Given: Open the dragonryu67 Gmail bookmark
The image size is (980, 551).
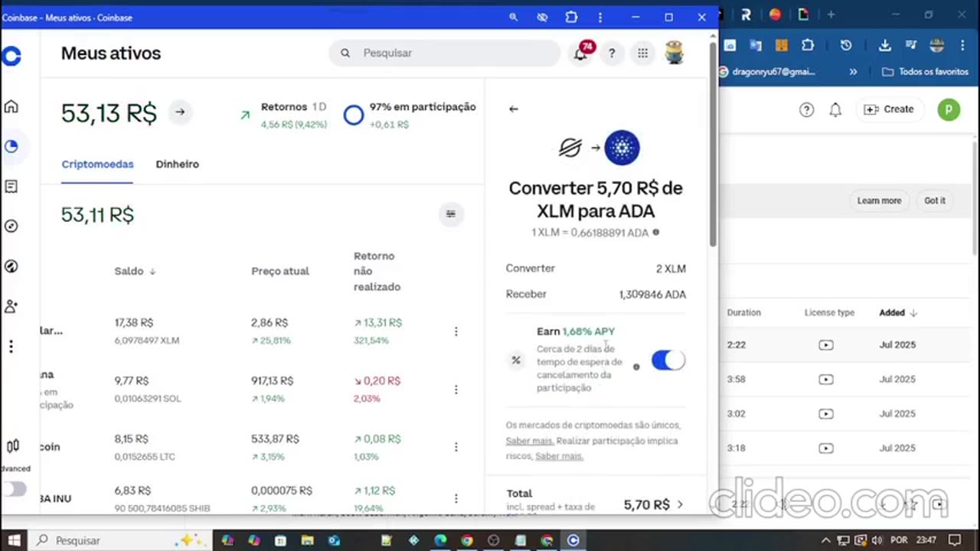Looking at the screenshot, I should [x=767, y=72].
